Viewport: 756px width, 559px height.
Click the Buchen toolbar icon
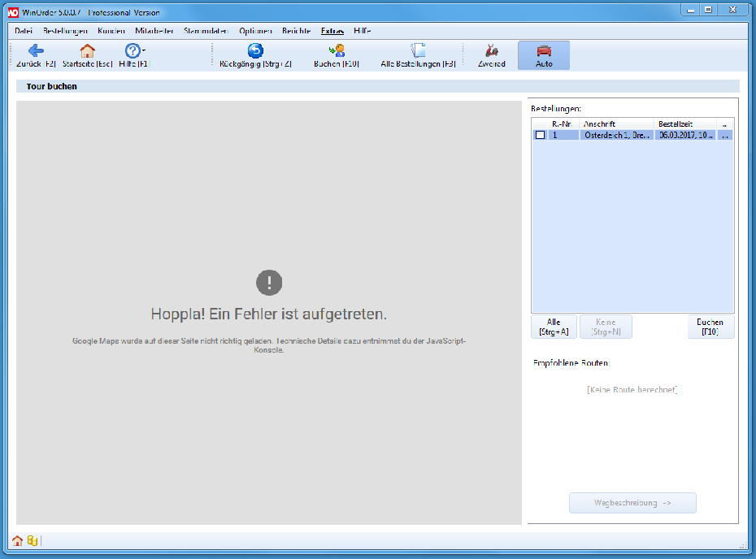(x=337, y=51)
